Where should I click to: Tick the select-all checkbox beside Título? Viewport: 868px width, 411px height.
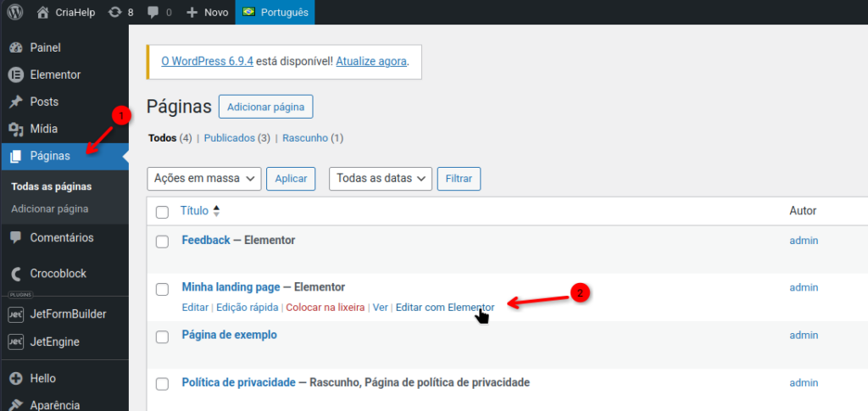[x=163, y=211]
